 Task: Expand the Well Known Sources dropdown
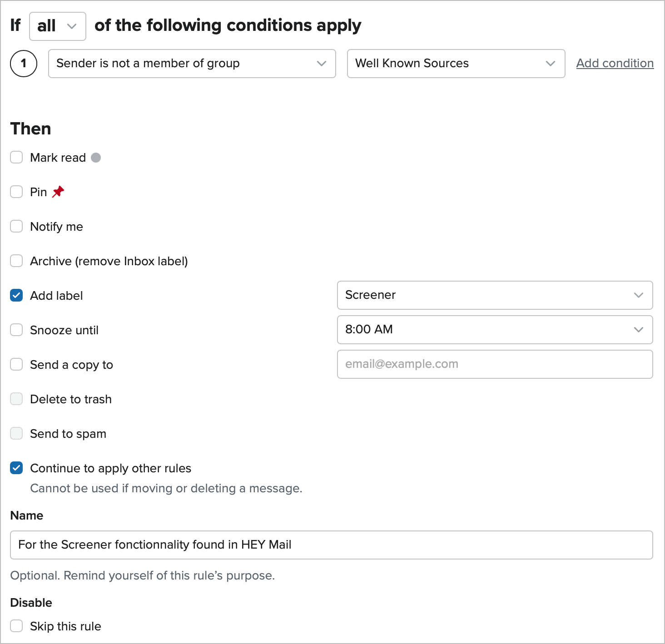pos(456,64)
